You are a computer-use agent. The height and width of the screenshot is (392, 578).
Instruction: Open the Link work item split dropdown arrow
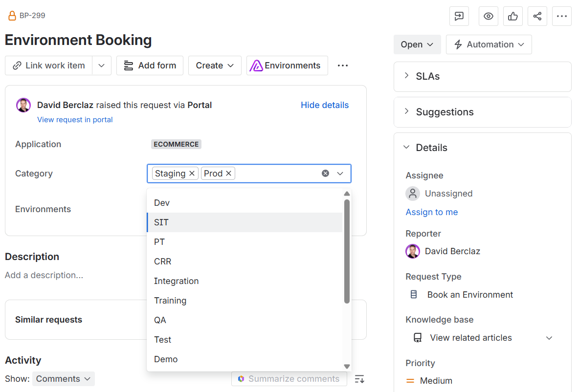click(102, 65)
